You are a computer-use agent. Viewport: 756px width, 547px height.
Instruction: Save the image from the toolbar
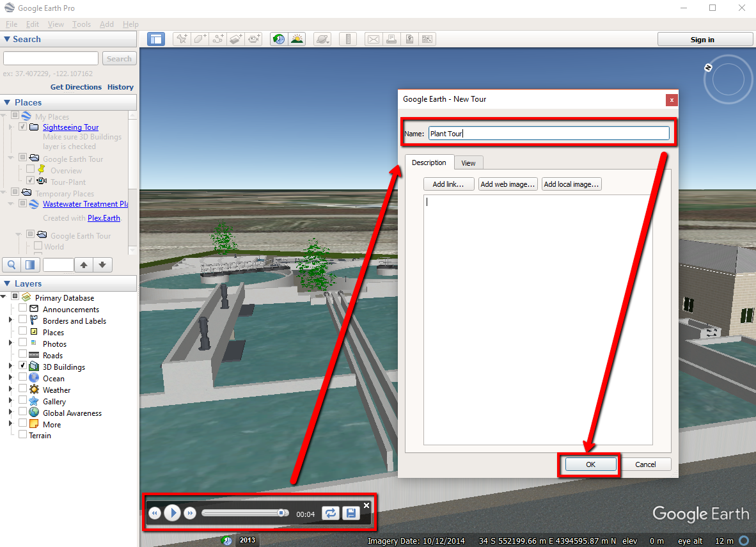click(x=409, y=39)
